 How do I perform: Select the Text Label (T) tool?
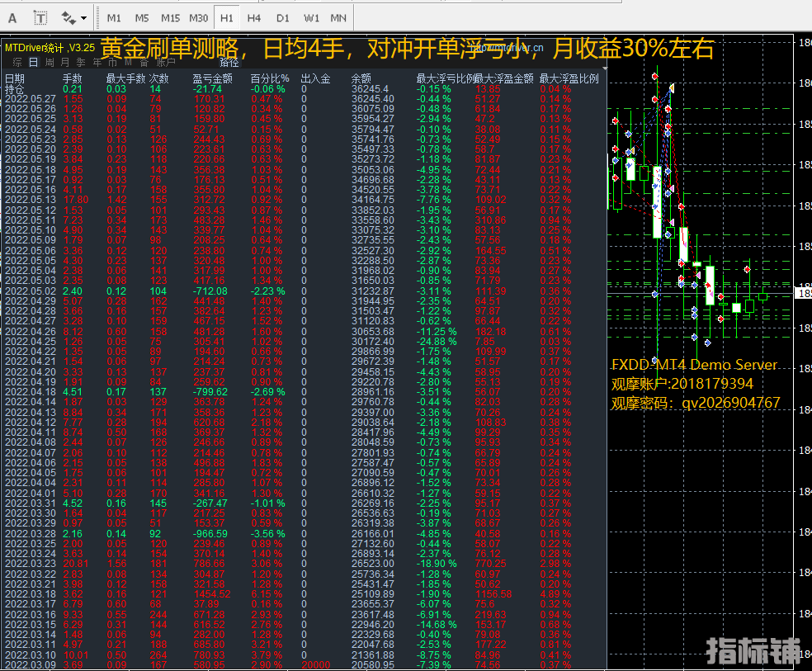40,17
